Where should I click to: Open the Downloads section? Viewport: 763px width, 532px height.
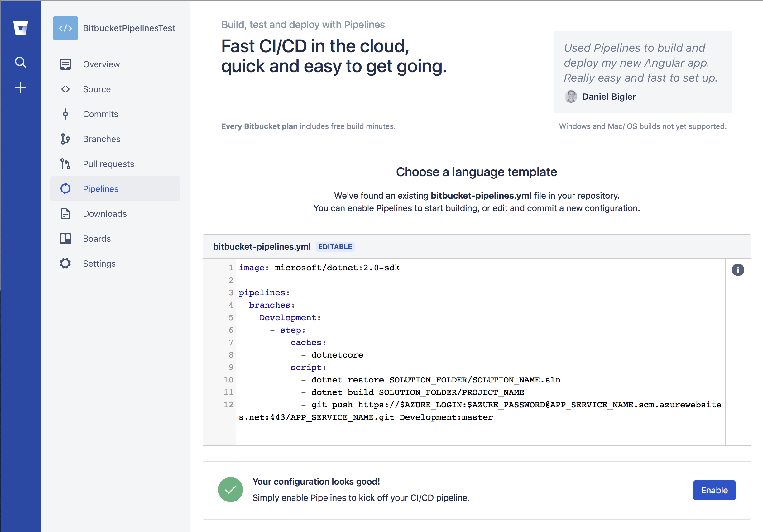click(x=115, y=214)
